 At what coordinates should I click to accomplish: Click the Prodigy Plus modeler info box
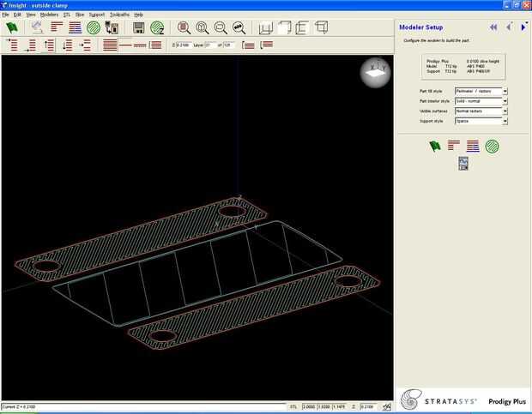(x=463, y=66)
